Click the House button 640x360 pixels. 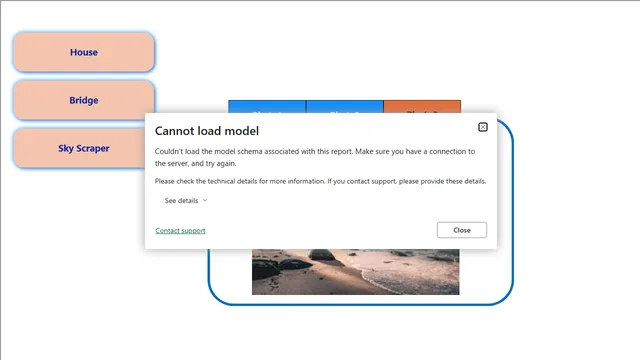click(x=84, y=52)
